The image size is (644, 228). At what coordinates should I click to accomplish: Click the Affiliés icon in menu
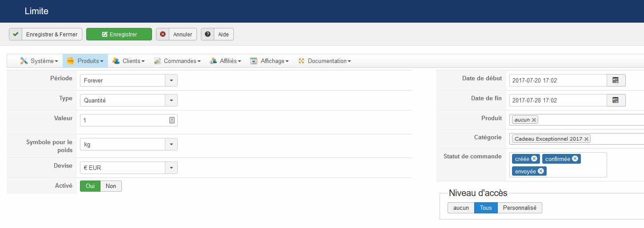click(213, 61)
